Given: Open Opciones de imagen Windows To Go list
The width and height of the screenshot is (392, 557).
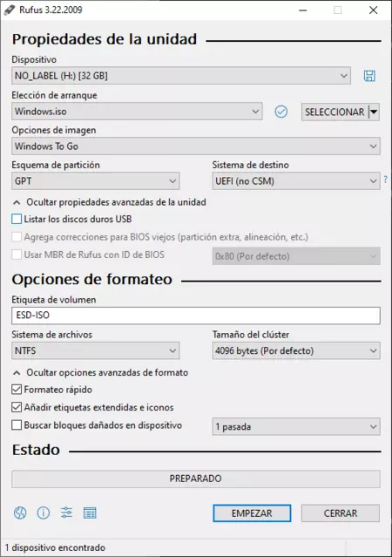Looking at the screenshot, I should click(x=196, y=146).
